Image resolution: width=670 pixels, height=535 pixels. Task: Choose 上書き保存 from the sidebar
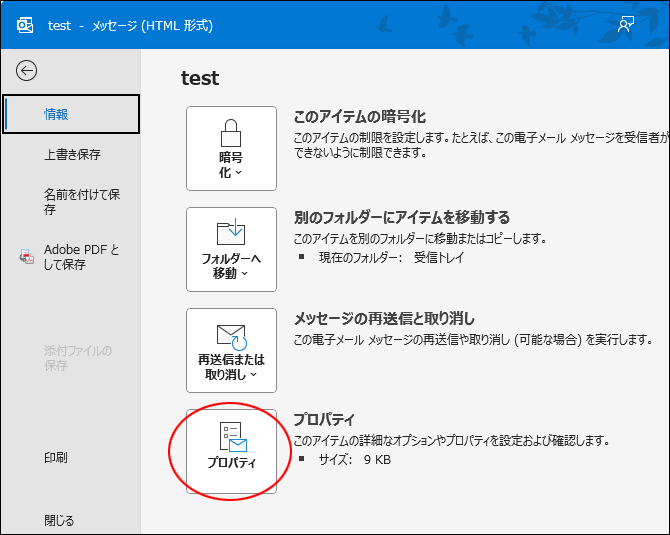coord(72,154)
